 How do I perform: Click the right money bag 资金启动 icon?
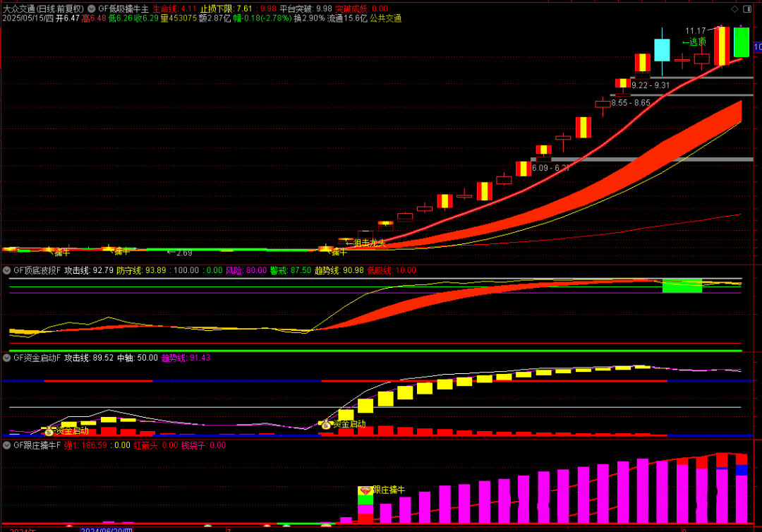coord(325,425)
